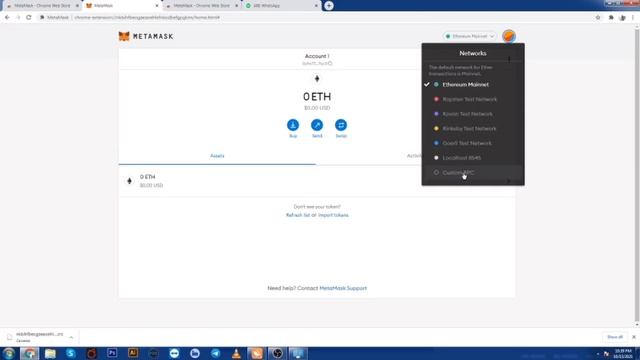Open the Chrome three-dot menu

tap(633, 18)
